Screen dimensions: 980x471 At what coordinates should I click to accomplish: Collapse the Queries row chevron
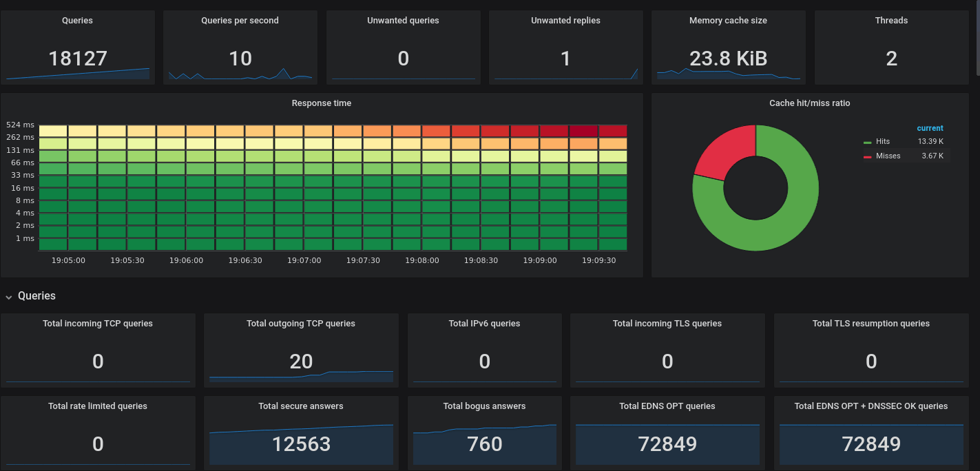click(9, 297)
